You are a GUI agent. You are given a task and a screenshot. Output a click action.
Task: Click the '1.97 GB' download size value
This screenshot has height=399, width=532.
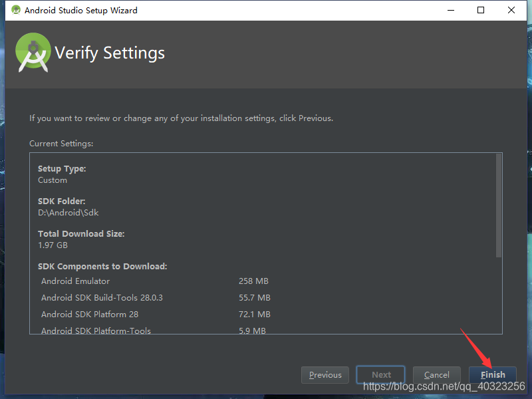[53, 245]
